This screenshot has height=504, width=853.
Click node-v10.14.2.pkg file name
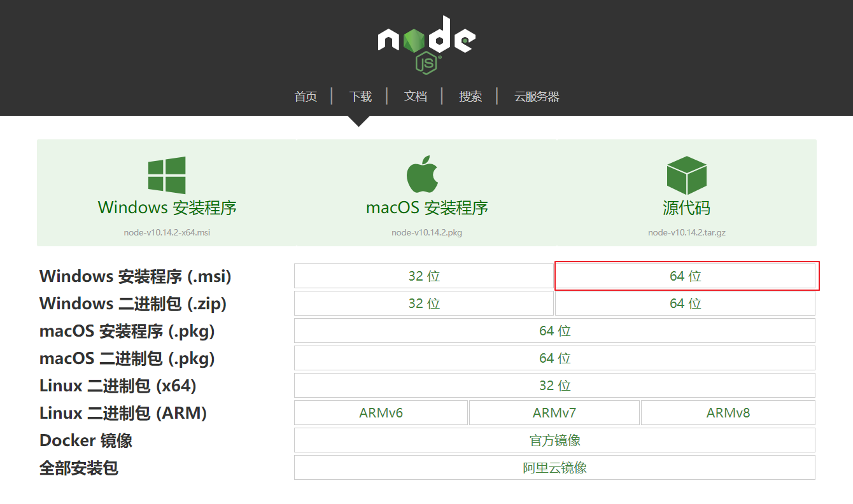tap(427, 232)
